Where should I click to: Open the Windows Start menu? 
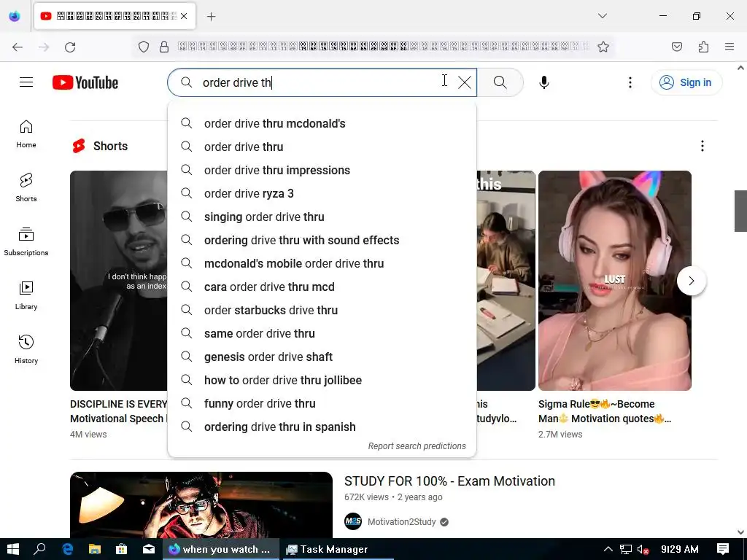tap(13, 549)
